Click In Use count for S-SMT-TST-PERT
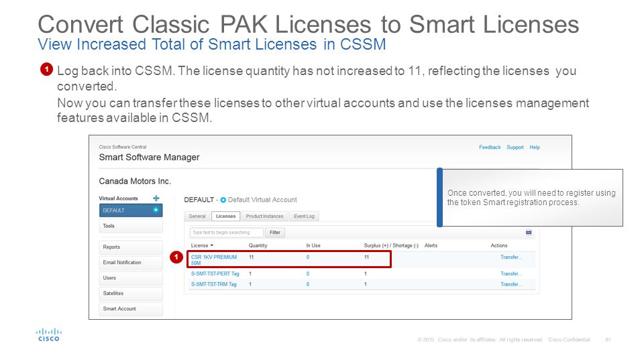This screenshot has width=644, height=362. click(x=308, y=274)
